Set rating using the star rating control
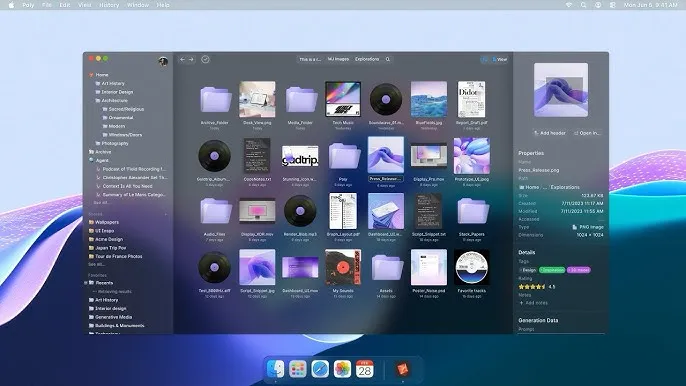This screenshot has width=686, height=386. click(x=532, y=287)
